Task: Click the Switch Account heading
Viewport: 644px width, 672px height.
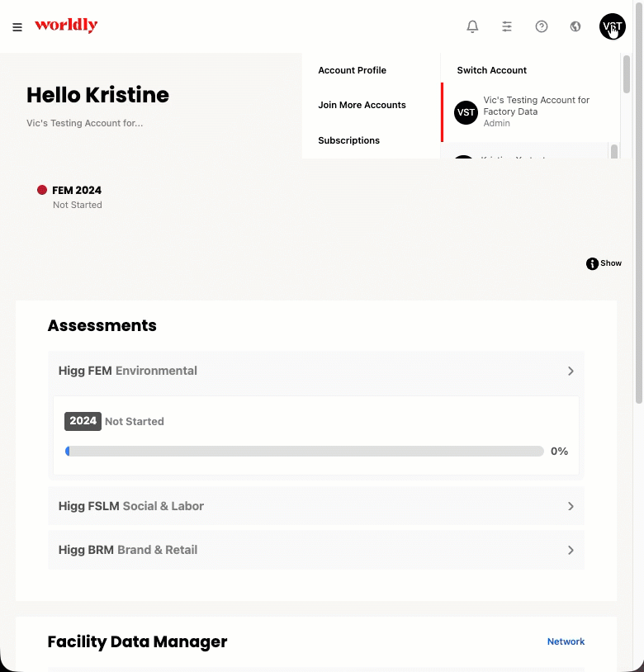Action: [x=491, y=70]
